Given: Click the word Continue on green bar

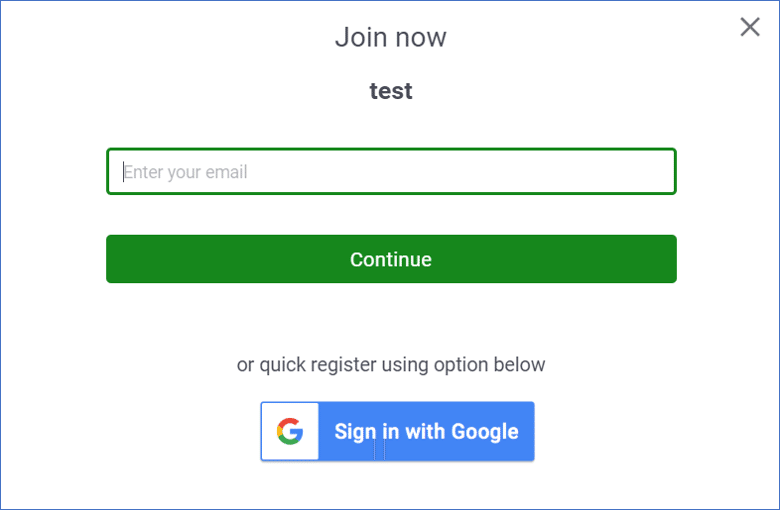Looking at the screenshot, I should pyautogui.click(x=391, y=259).
